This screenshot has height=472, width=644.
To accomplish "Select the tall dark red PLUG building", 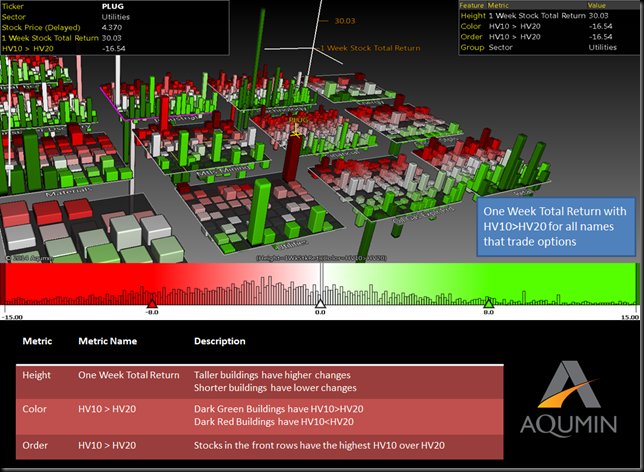I will pos(292,158).
